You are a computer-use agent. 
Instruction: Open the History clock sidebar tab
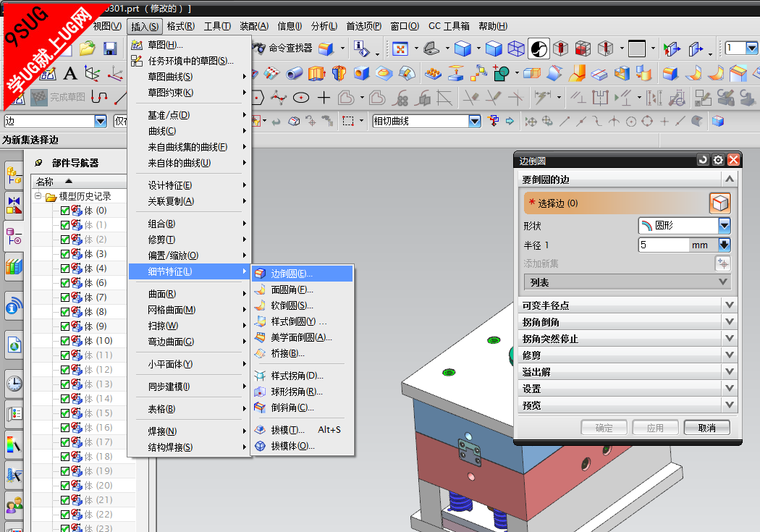tap(14, 383)
